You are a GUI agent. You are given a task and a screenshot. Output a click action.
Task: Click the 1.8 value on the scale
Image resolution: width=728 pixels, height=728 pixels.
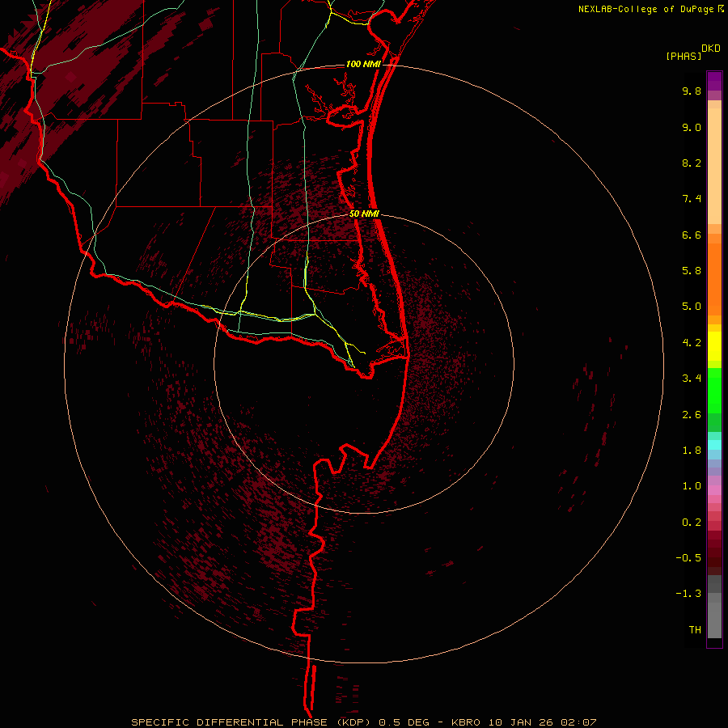click(692, 451)
